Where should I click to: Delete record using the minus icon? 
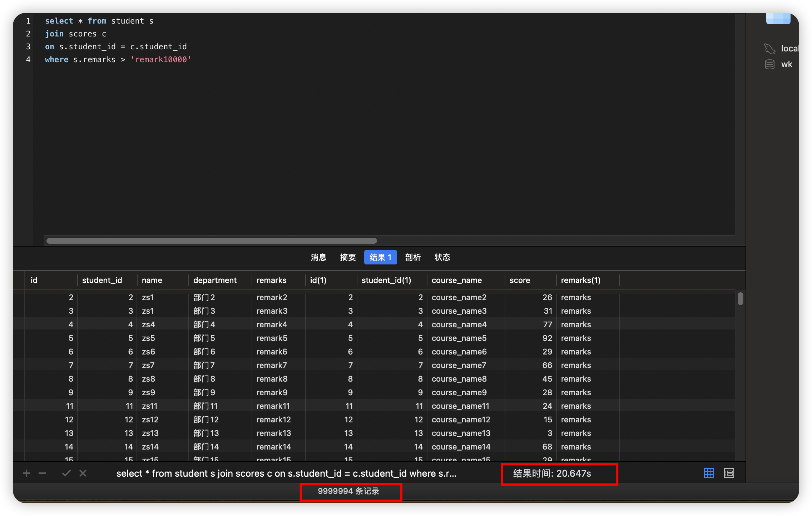point(42,473)
